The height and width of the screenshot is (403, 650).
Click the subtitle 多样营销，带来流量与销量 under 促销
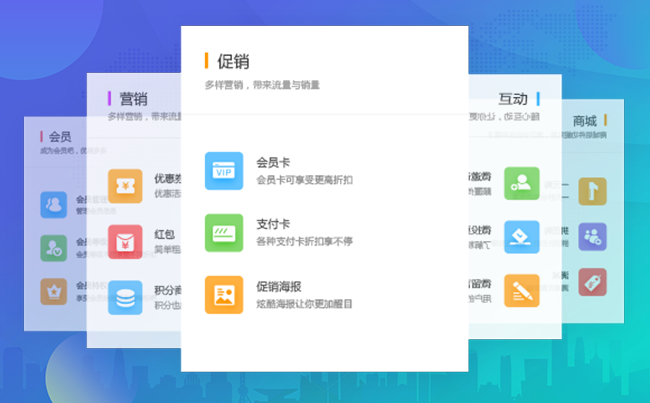tap(262, 85)
